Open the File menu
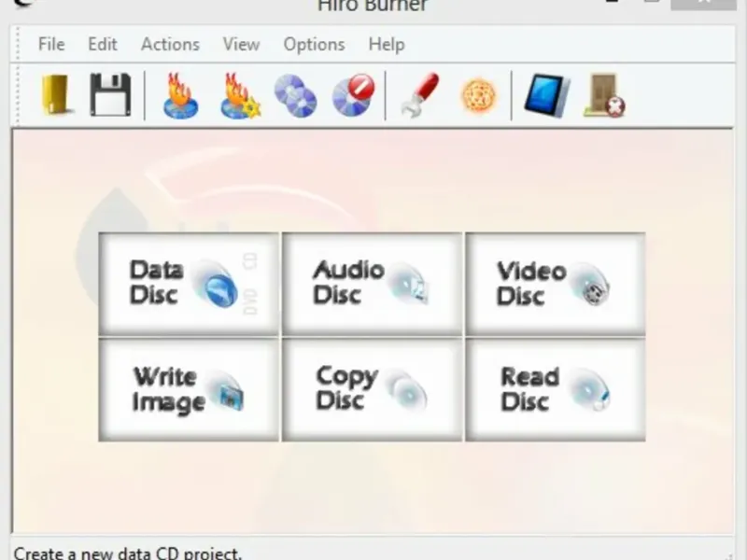The height and width of the screenshot is (560, 747). [51, 44]
